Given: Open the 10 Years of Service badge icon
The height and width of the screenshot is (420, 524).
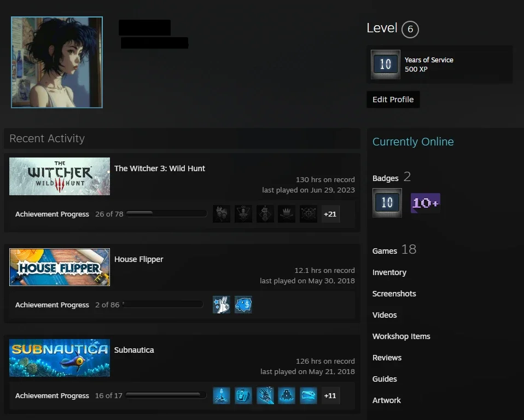Looking at the screenshot, I should pyautogui.click(x=385, y=64).
